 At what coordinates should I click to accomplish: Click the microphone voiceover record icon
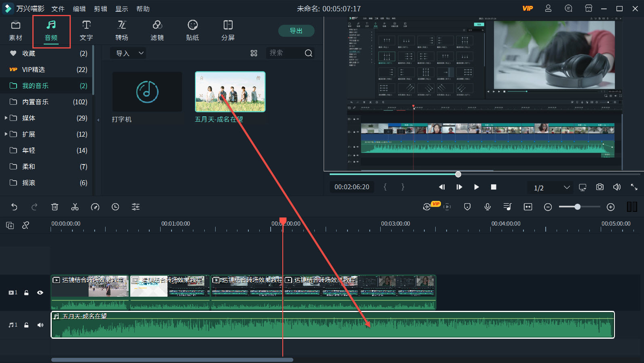pos(487,207)
